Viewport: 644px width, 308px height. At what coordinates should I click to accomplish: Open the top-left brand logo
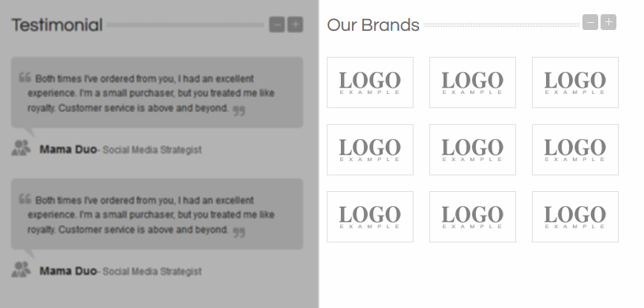click(x=370, y=83)
